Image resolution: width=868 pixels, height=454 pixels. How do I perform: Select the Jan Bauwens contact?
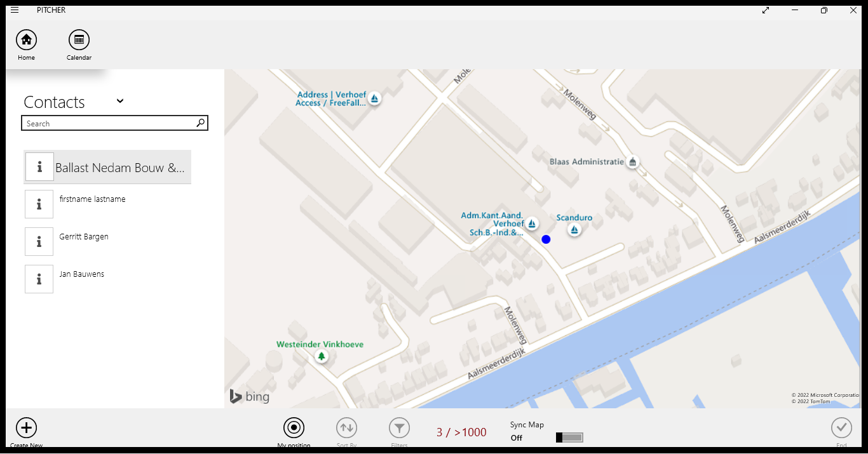point(82,274)
